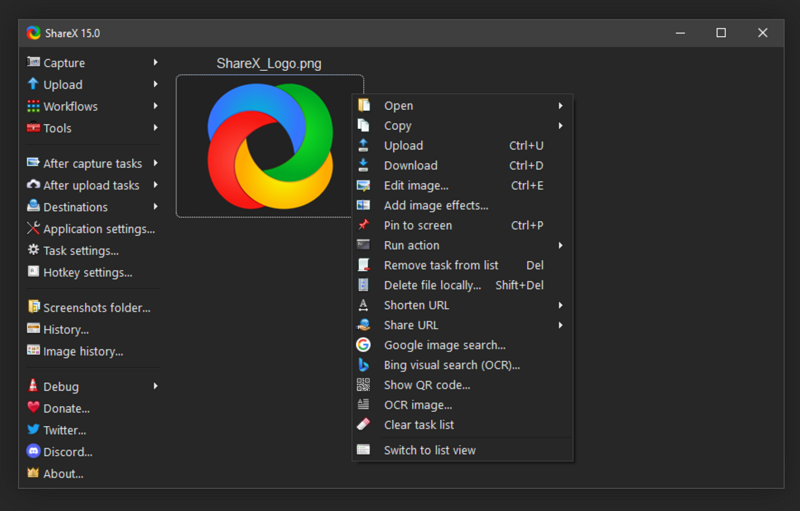Expand the Open submenu arrow in context menu
The width and height of the screenshot is (800, 511).
(560, 106)
